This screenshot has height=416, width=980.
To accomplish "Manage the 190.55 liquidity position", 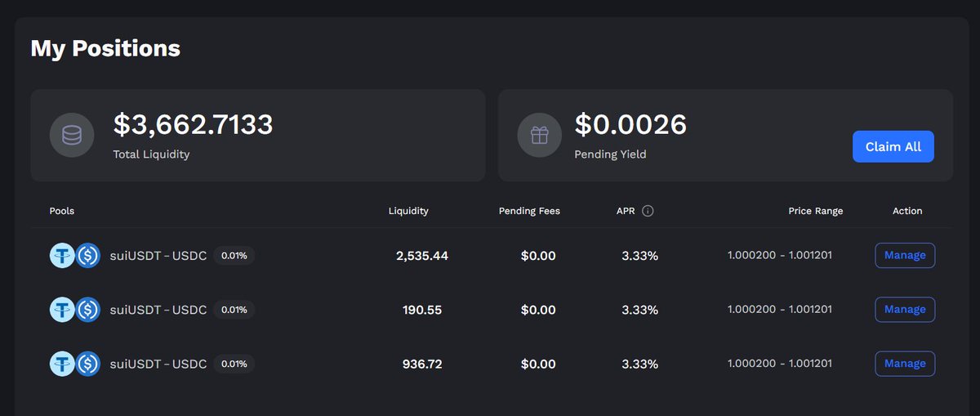I will (905, 309).
